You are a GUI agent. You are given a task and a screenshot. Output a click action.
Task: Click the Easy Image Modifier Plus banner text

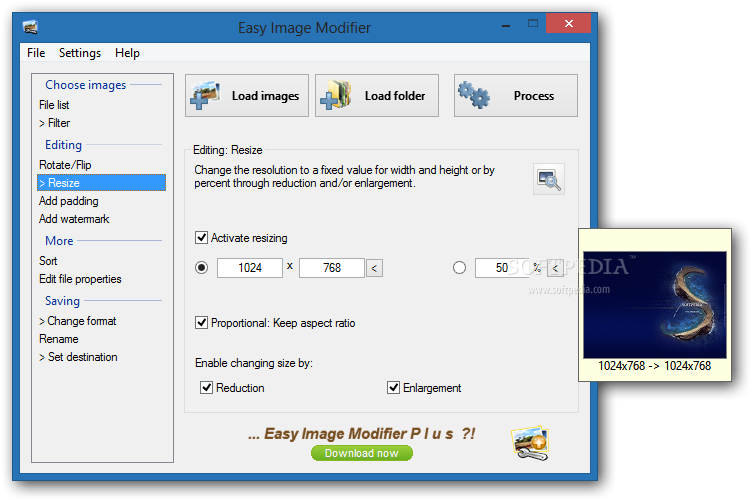[x=362, y=433]
